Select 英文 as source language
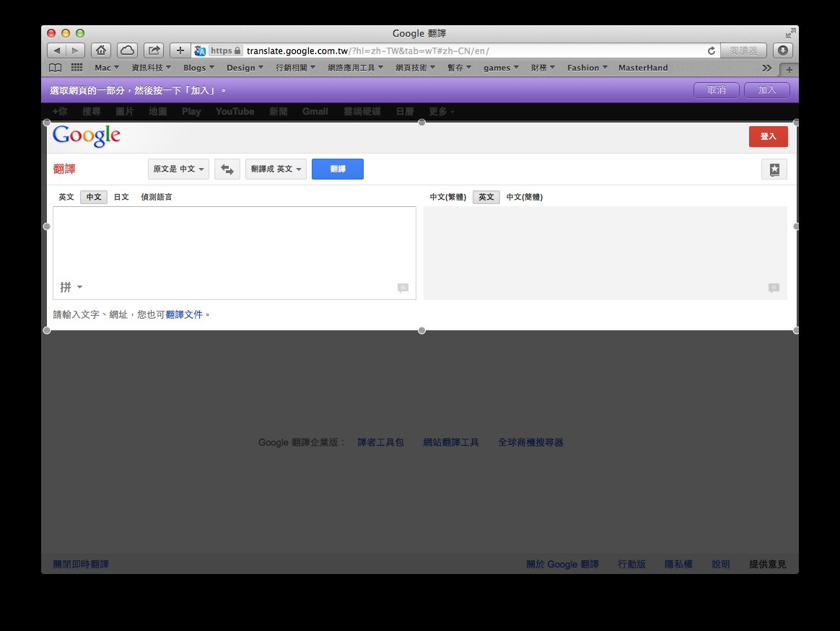This screenshot has height=631, width=840. point(66,197)
